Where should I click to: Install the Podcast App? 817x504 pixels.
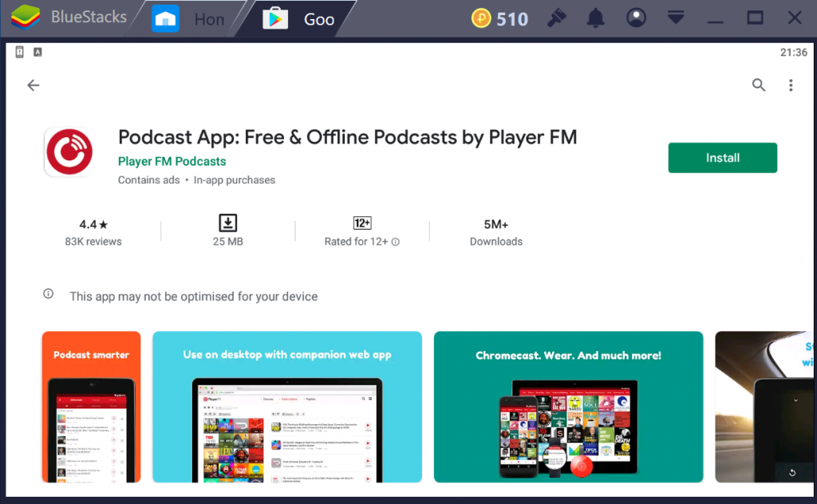pyautogui.click(x=722, y=158)
